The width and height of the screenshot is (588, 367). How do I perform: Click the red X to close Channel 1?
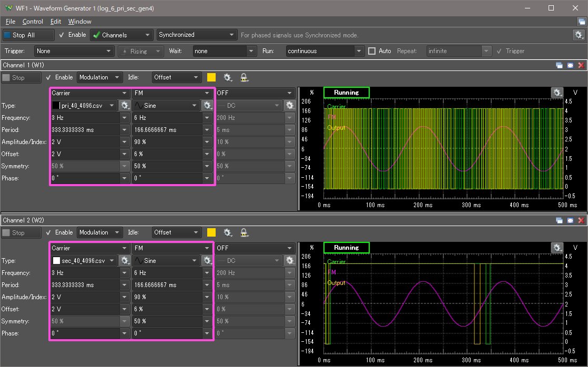tap(581, 65)
